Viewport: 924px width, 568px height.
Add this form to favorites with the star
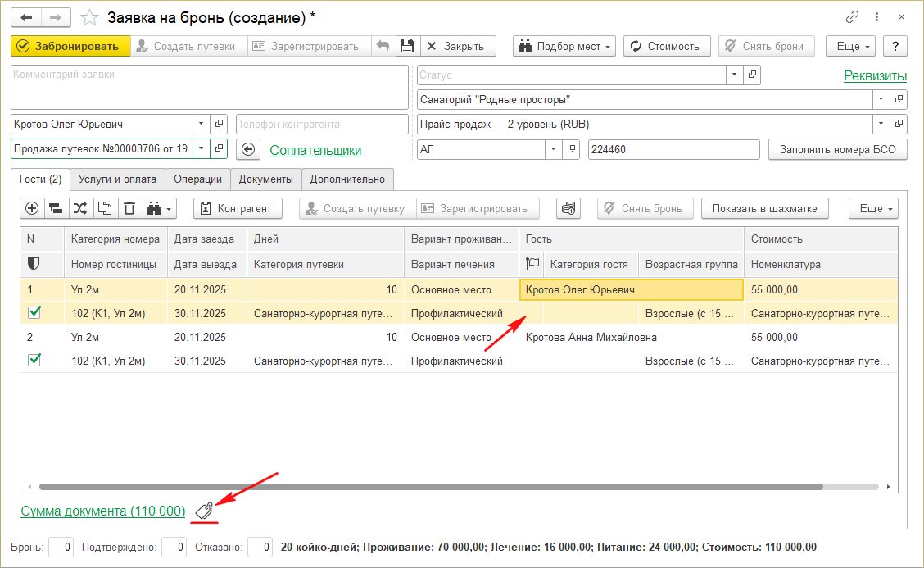tap(92, 17)
